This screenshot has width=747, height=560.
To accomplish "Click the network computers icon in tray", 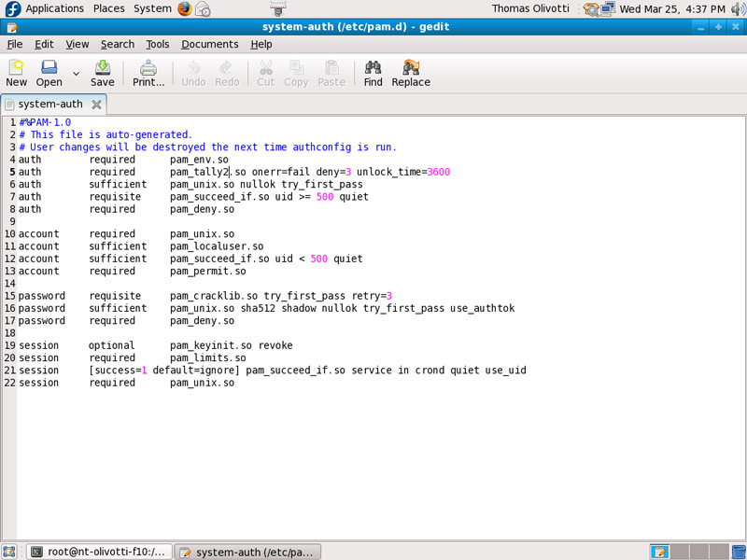I will coord(608,8).
